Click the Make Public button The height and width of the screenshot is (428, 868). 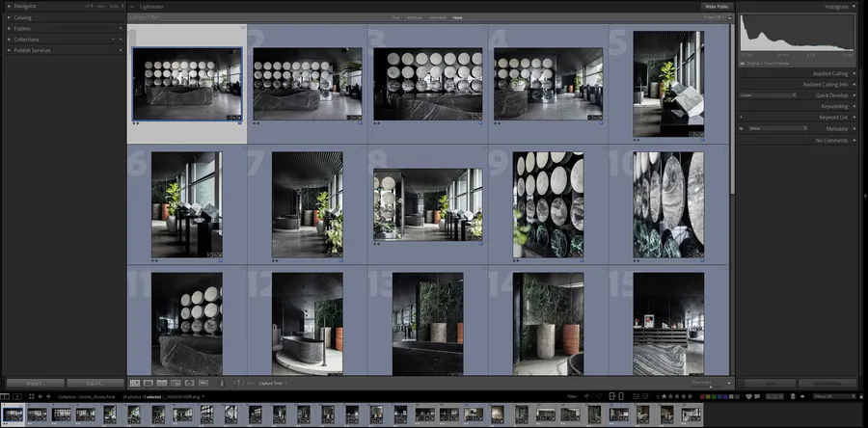(718, 7)
